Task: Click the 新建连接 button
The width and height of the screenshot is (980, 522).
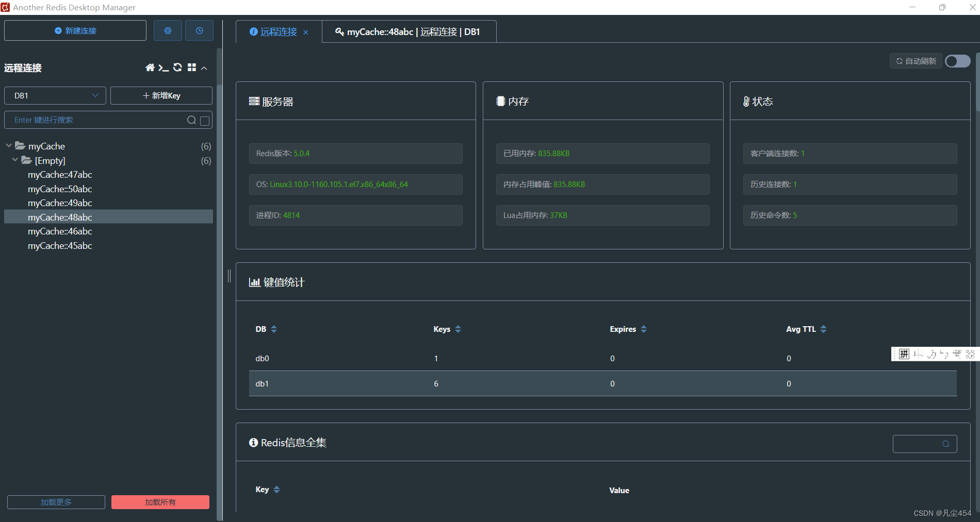Action: pyautogui.click(x=75, y=30)
